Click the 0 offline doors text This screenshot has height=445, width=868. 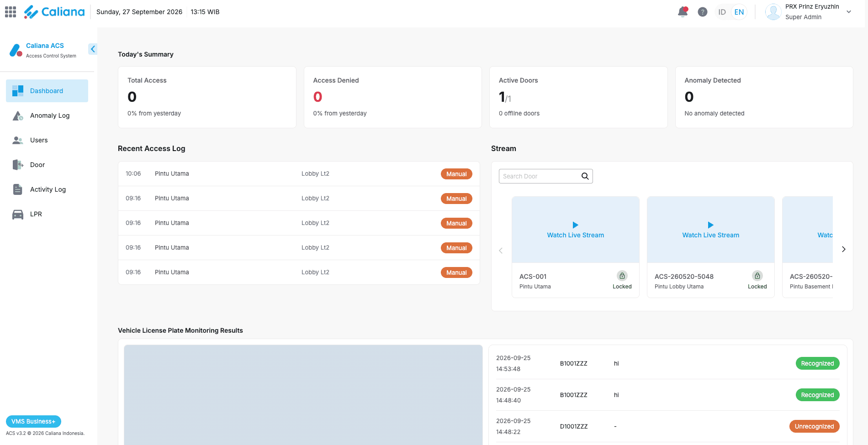click(x=519, y=113)
